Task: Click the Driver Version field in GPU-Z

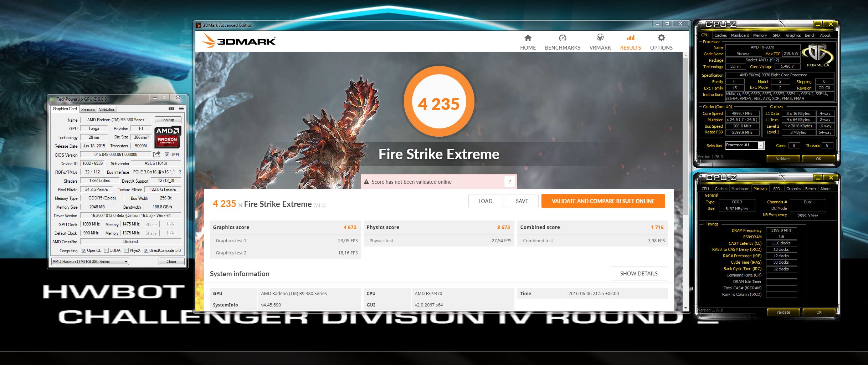Action: pyautogui.click(x=131, y=216)
